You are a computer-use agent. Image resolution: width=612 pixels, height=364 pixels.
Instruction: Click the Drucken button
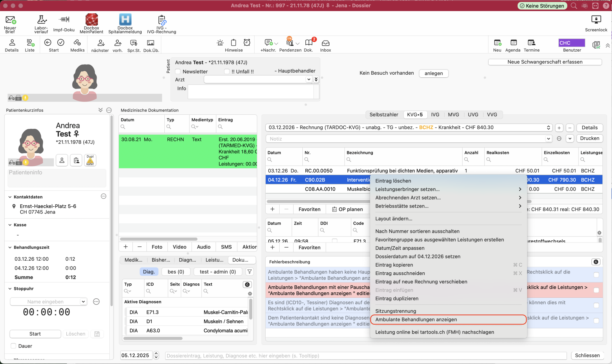pyautogui.click(x=589, y=138)
